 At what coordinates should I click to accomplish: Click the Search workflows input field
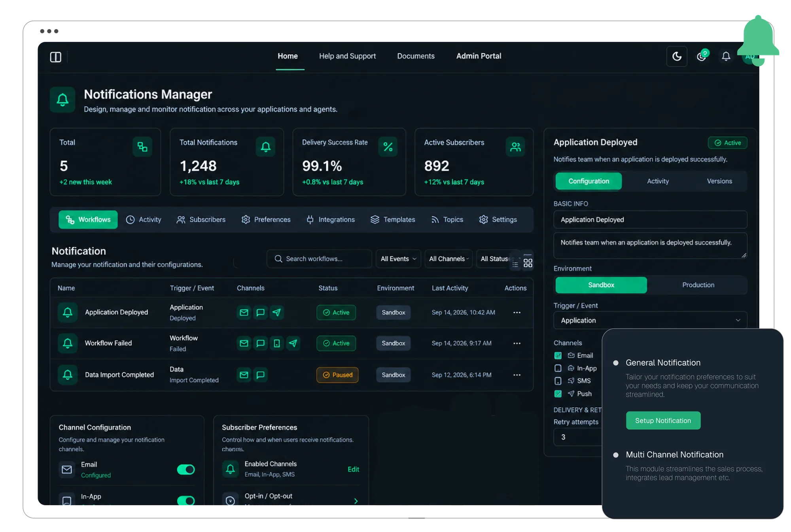(319, 259)
